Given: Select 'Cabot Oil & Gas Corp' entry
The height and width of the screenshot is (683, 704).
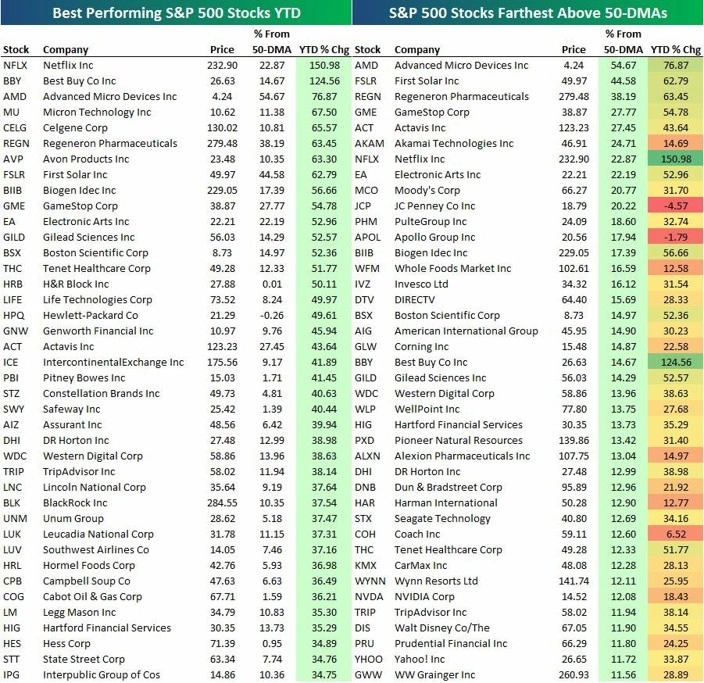Looking at the screenshot, I should [x=92, y=596].
